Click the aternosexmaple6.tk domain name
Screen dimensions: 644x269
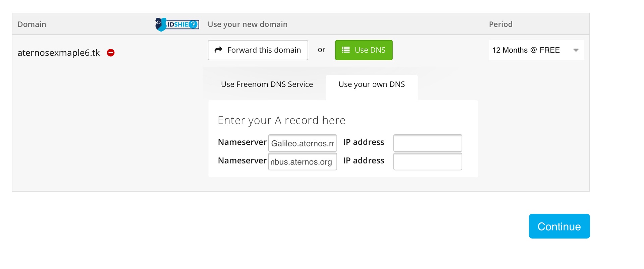(x=59, y=53)
